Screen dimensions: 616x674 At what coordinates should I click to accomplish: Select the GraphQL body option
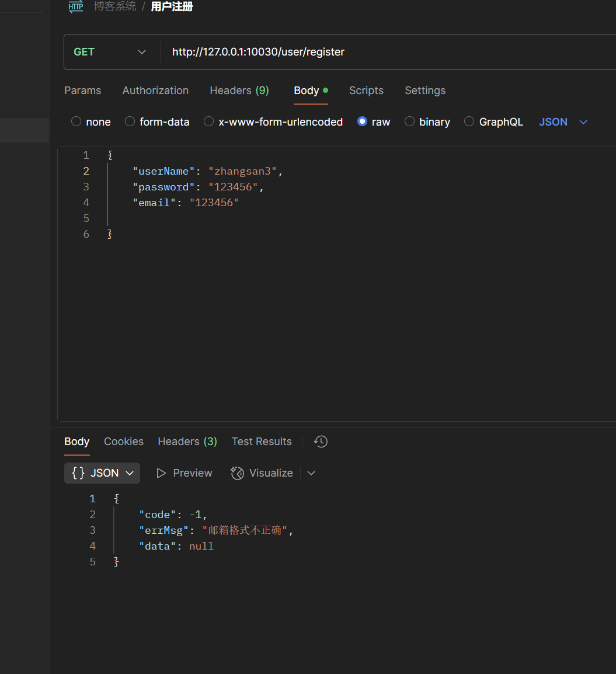tap(494, 122)
